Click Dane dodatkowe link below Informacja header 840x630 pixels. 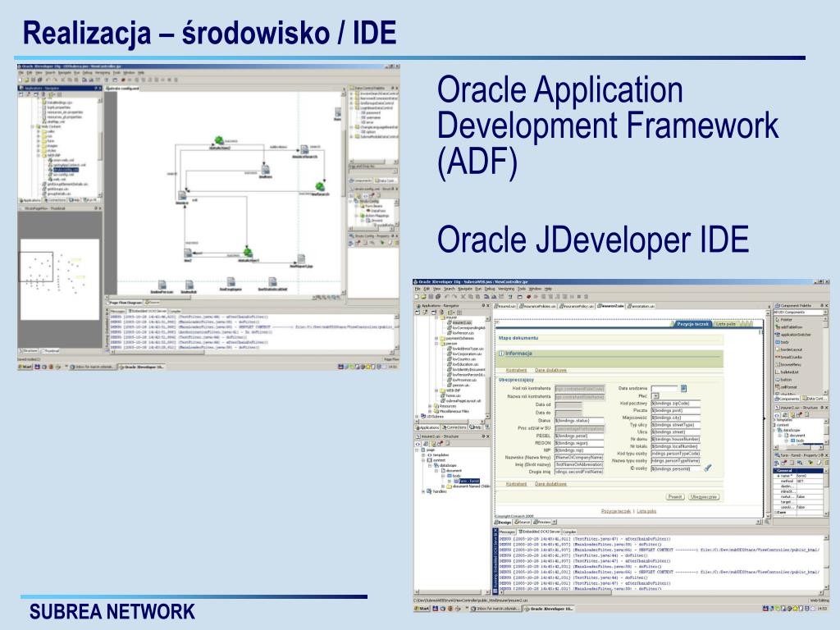[x=550, y=370]
